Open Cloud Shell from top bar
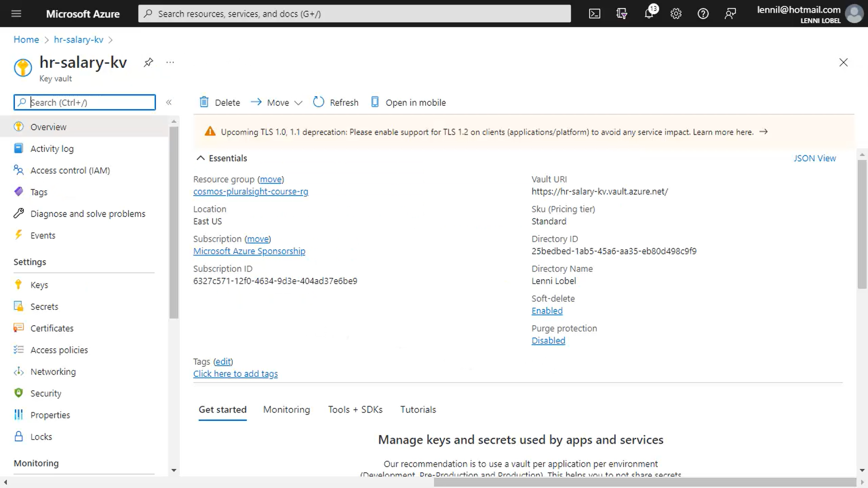 click(x=594, y=14)
